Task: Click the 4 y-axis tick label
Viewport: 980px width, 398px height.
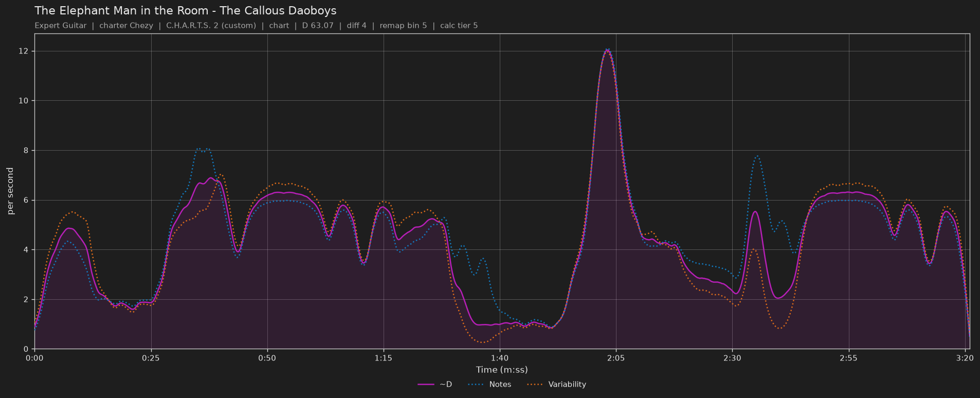Action: coord(26,250)
